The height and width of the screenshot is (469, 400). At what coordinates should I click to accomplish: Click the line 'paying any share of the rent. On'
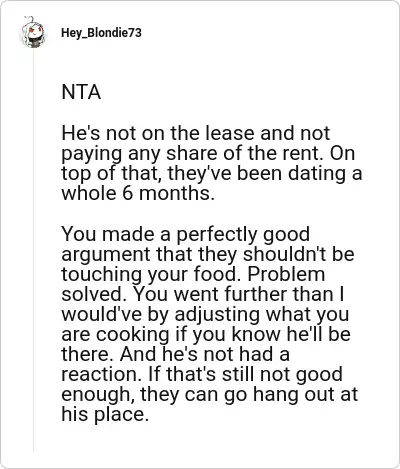(208, 154)
